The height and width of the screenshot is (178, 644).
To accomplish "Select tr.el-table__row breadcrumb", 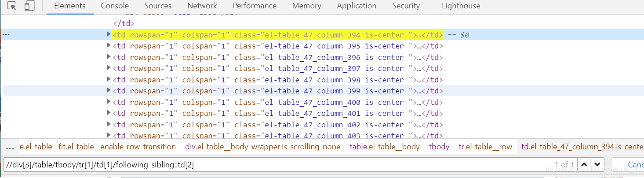I will click(485, 147).
